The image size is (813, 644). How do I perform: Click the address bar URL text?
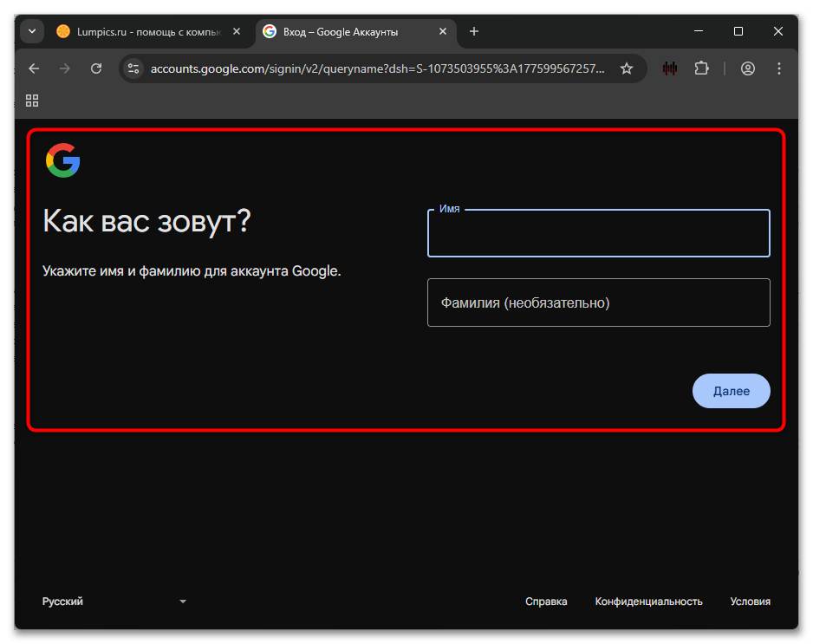click(378, 68)
